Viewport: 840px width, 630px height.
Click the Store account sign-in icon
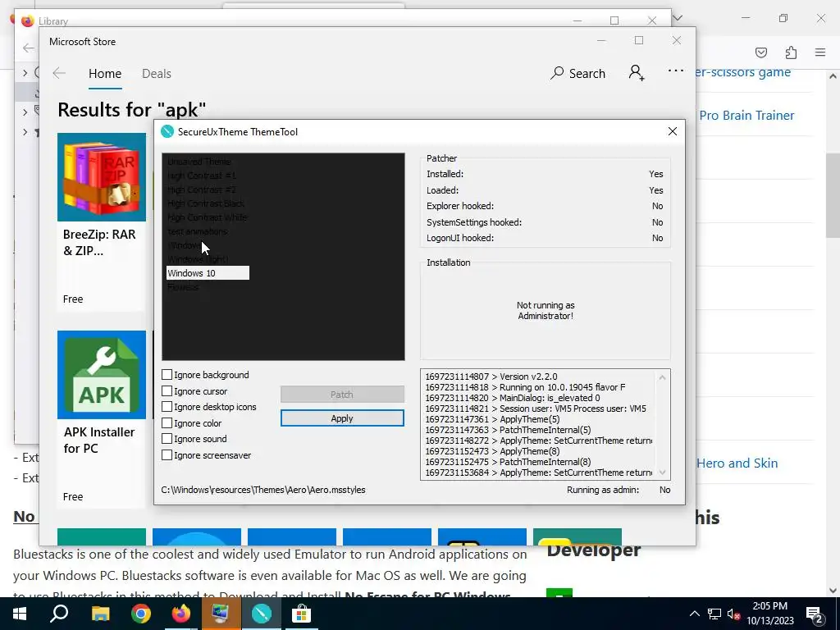click(637, 73)
